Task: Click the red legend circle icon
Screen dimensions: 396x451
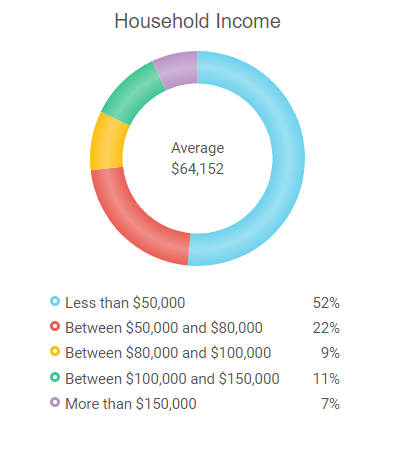Action: 55,326
